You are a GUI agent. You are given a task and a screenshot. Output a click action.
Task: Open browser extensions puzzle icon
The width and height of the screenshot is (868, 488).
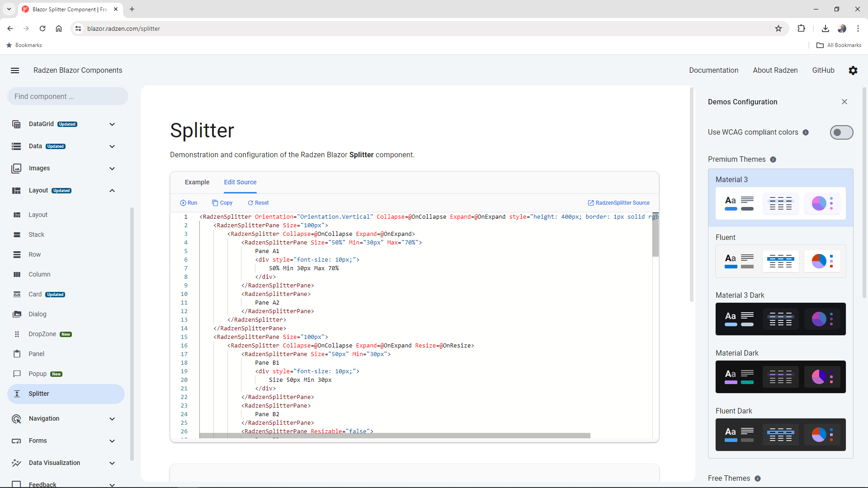click(x=801, y=28)
